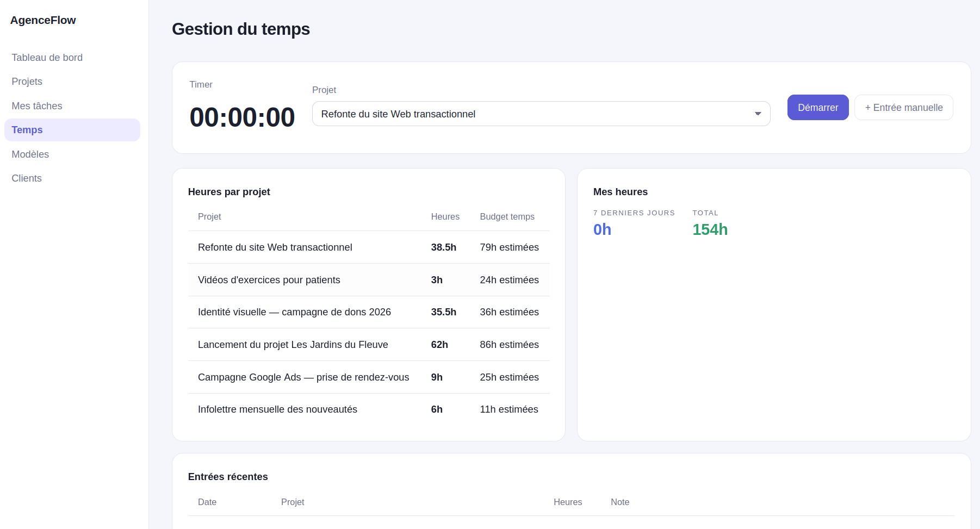980x529 pixels.
Task: Open the Projet dropdown for the timer
Action: pyautogui.click(x=541, y=114)
